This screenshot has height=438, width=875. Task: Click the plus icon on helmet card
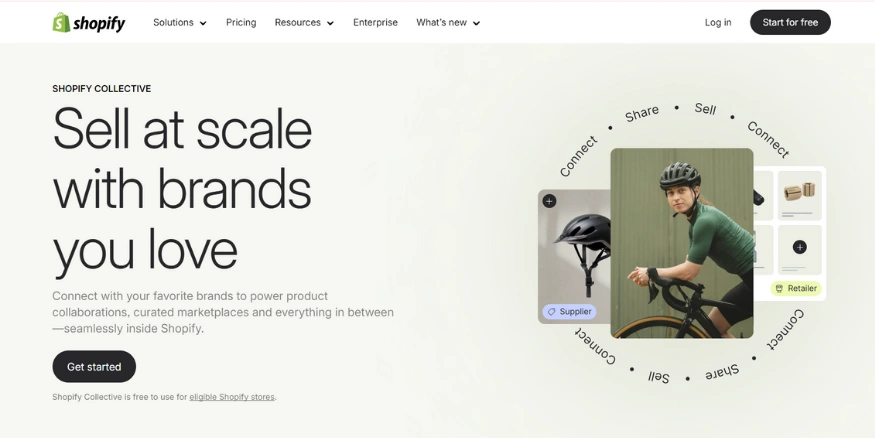coord(549,201)
